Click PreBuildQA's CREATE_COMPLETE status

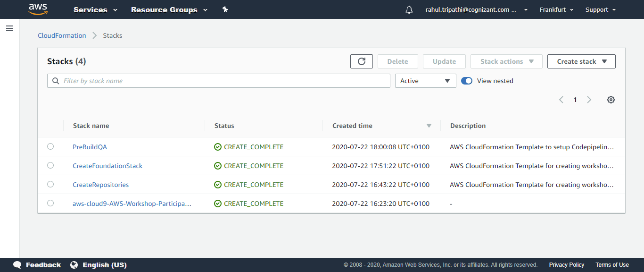[x=249, y=147]
